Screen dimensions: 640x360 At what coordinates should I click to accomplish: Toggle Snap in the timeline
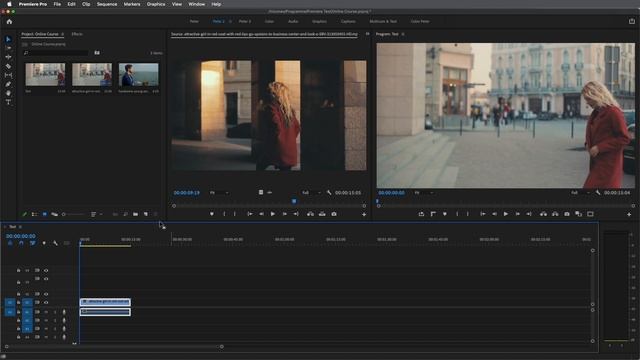point(21,243)
